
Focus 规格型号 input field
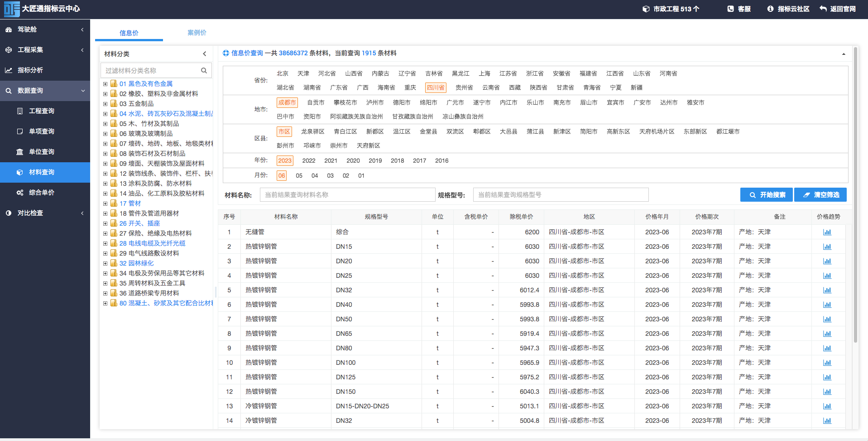pyautogui.click(x=561, y=195)
